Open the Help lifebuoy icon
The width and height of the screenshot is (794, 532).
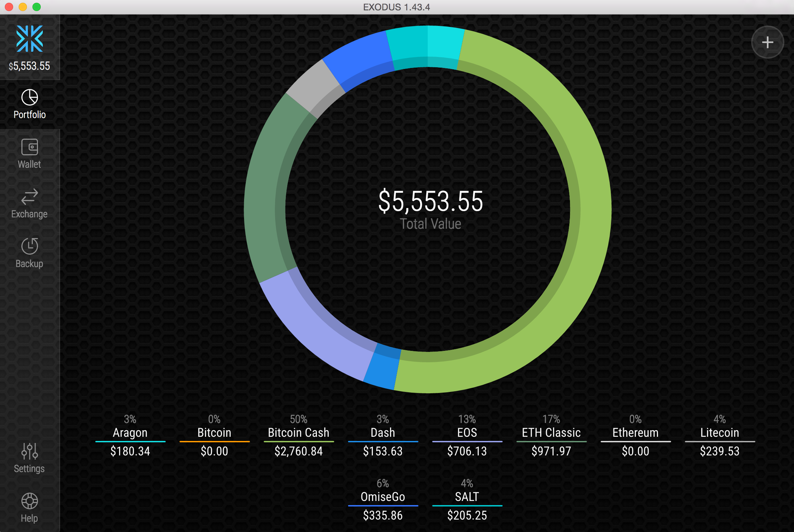[30, 501]
